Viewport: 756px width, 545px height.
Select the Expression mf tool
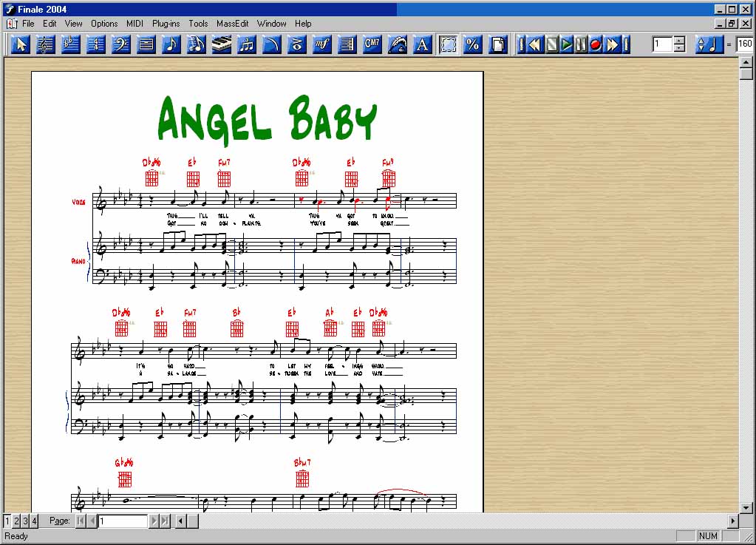321,44
